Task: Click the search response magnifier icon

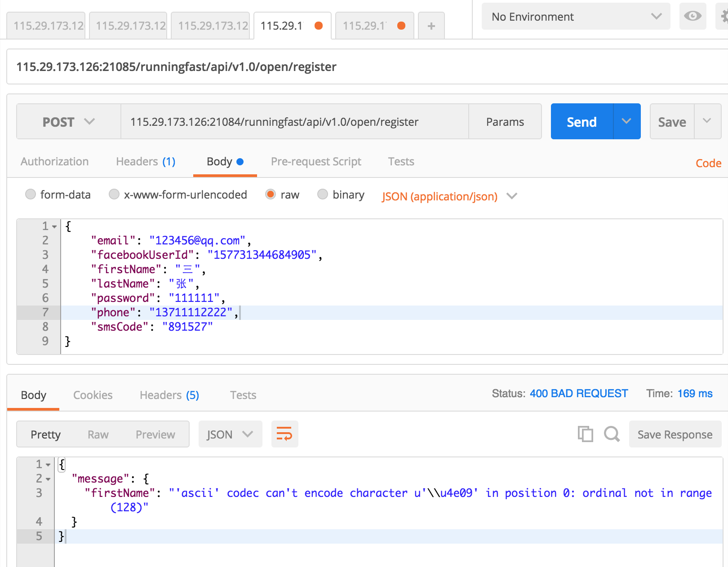Action: tap(612, 434)
